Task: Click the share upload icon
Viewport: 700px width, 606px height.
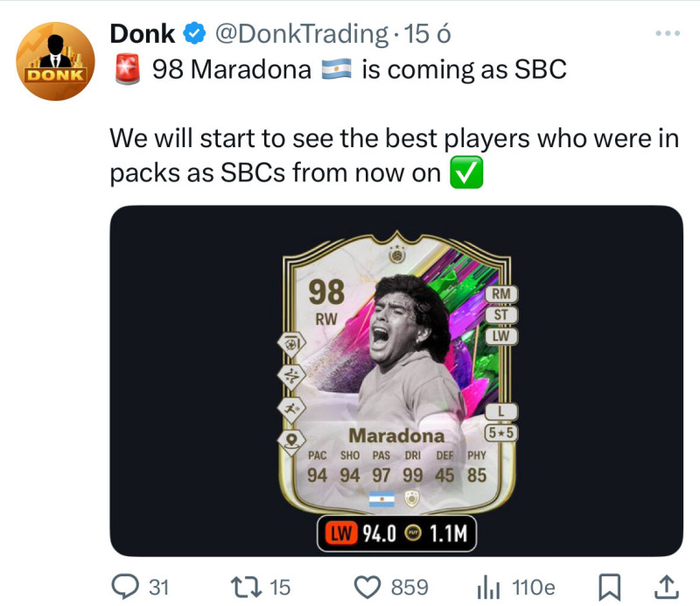Action: coord(666,588)
